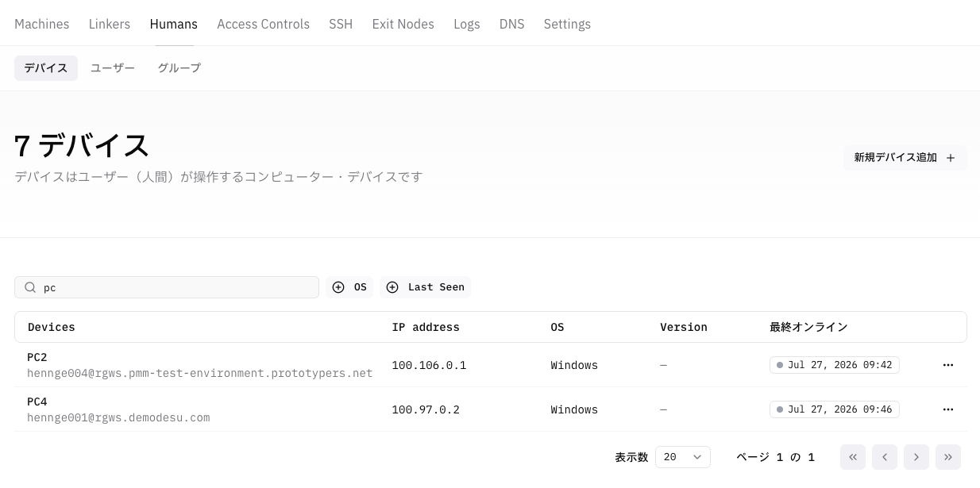Focus the search field containing pc

click(167, 287)
